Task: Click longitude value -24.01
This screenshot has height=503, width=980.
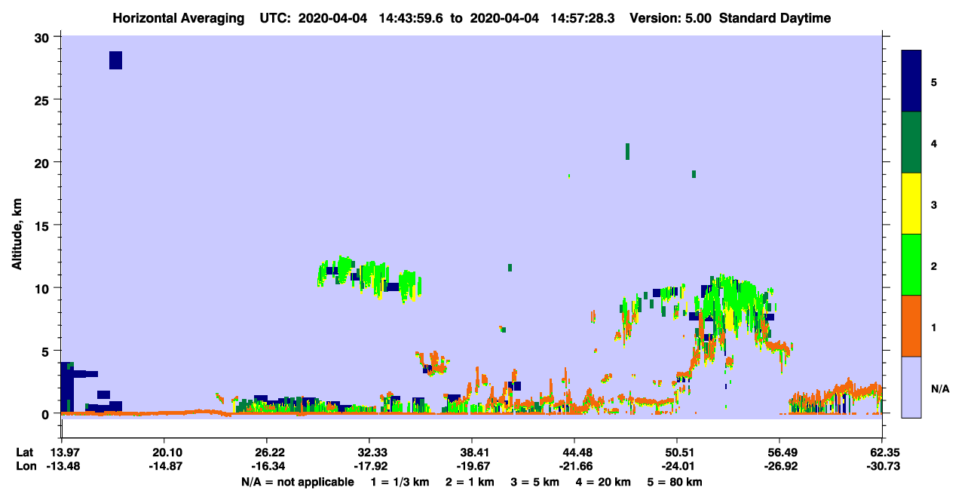Action: (677, 467)
